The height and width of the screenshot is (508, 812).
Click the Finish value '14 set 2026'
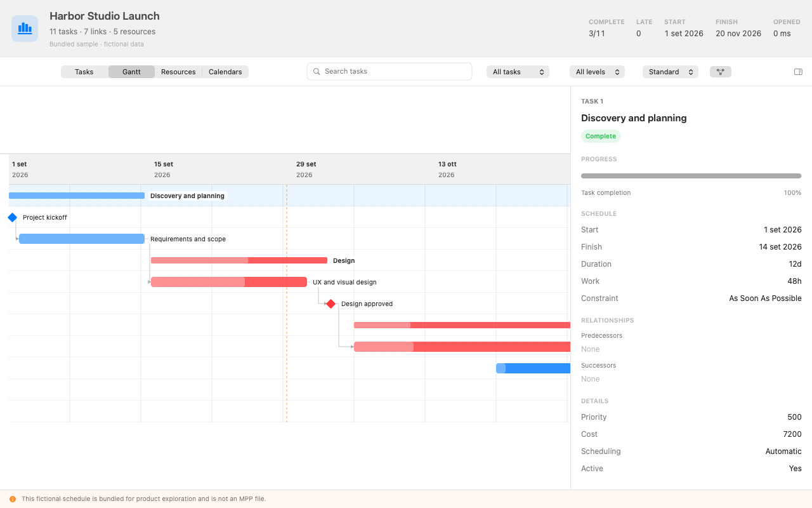click(x=780, y=247)
